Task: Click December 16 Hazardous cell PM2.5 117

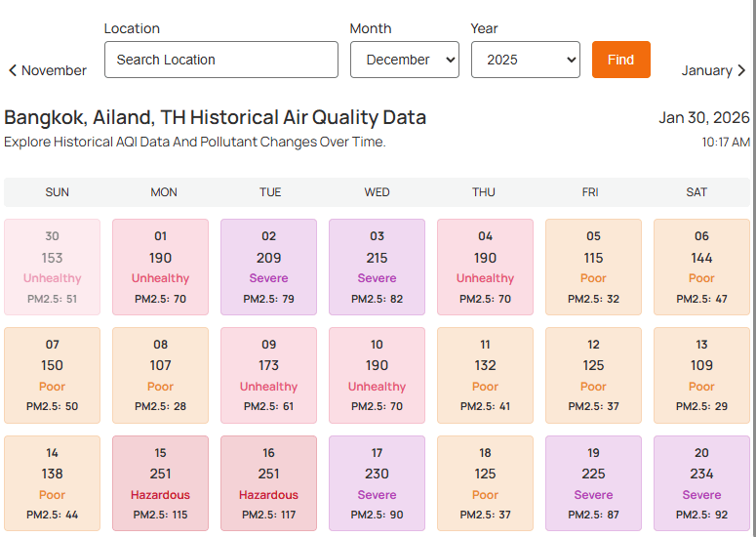Action: coord(268,483)
